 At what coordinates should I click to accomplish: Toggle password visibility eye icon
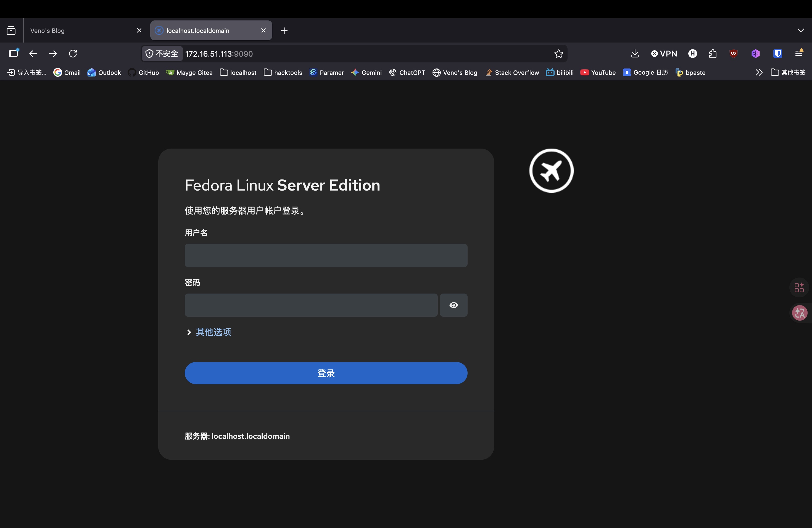454,305
